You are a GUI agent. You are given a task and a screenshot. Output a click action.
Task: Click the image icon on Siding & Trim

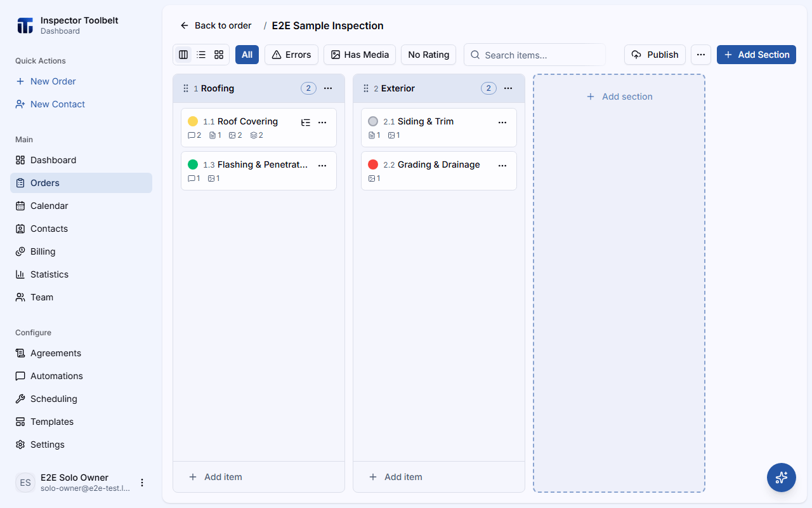coord(391,135)
